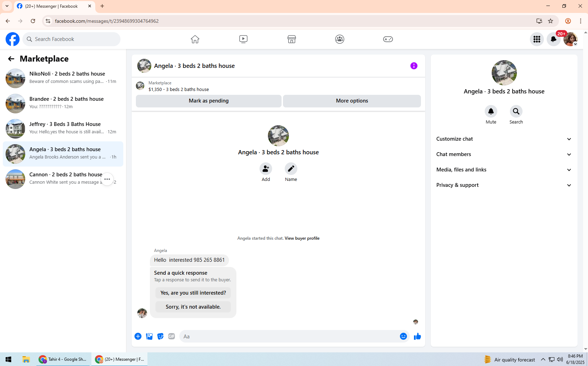588x366 pixels.
Task: Send a thumbs-up like
Action: tap(417, 336)
